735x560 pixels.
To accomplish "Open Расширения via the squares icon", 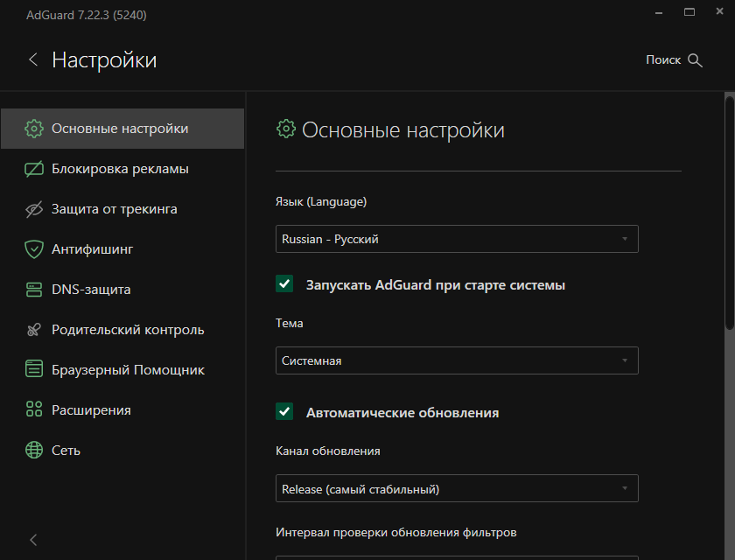I will pyautogui.click(x=34, y=409).
